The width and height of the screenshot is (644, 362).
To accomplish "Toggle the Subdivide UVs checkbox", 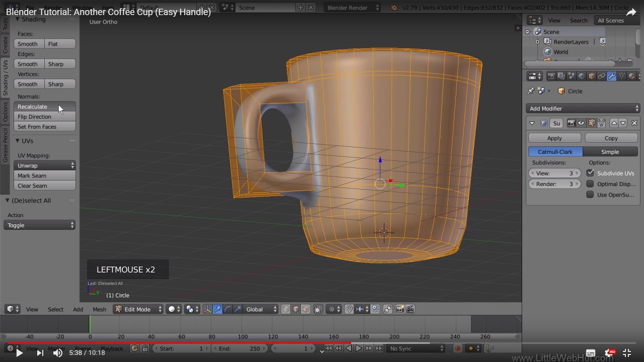I will tap(590, 173).
